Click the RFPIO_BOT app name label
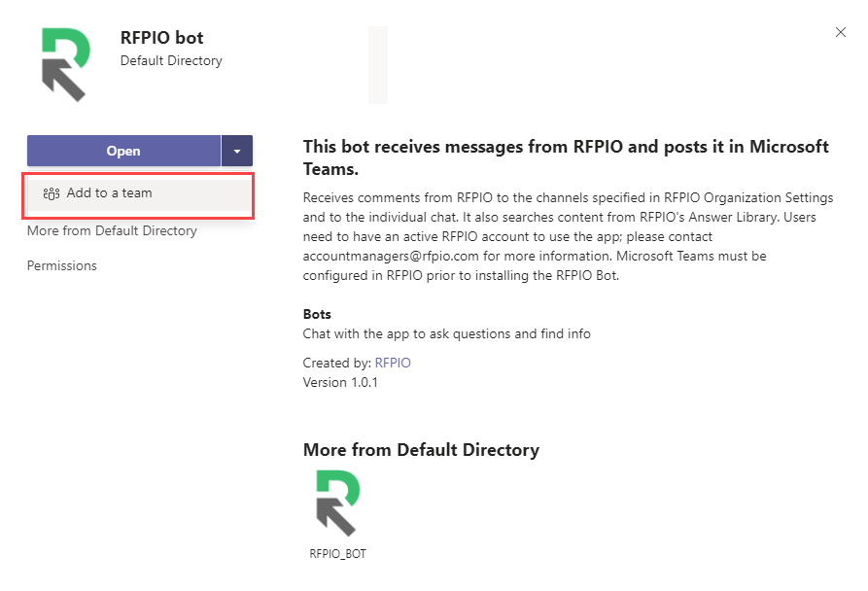This screenshot has height=591, width=868. [337, 554]
